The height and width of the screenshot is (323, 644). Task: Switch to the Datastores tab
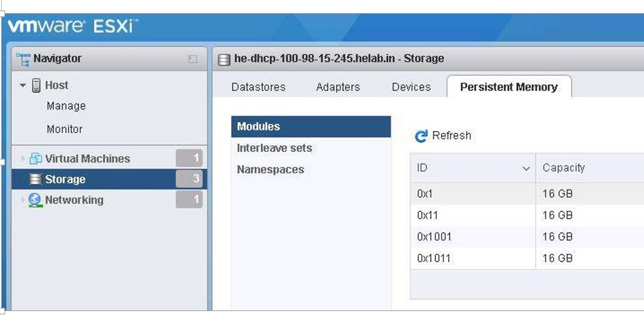258,87
